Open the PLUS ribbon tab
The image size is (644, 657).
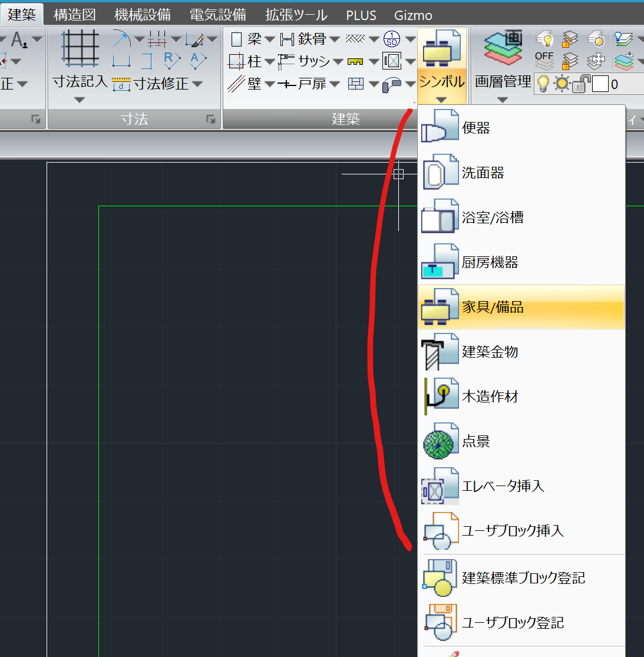(361, 15)
